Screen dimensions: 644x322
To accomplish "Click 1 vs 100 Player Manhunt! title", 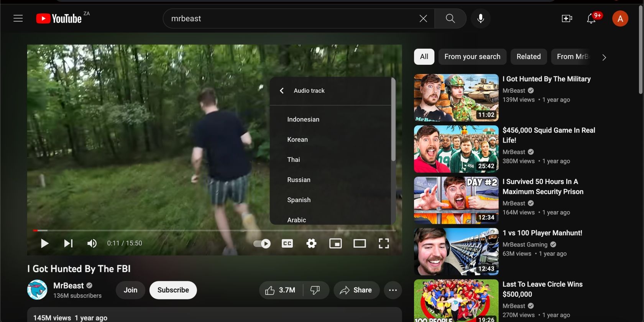I will [x=542, y=233].
